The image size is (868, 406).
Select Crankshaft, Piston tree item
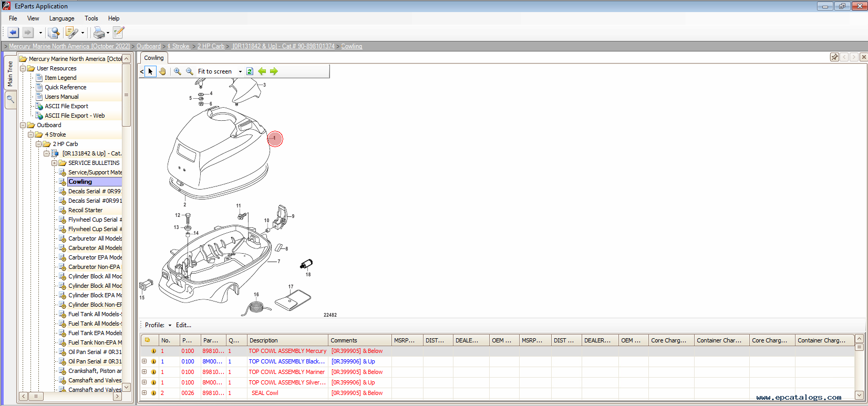click(x=95, y=371)
